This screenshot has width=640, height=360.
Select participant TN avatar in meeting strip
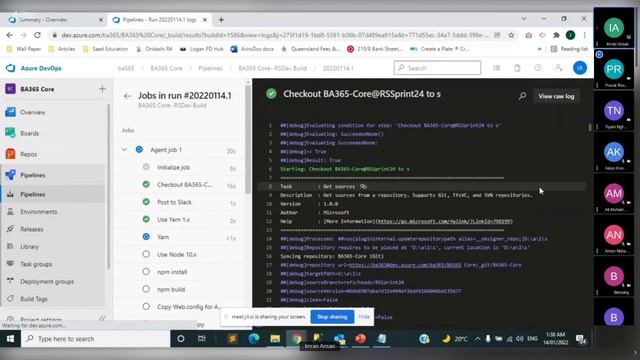pyautogui.click(x=613, y=111)
